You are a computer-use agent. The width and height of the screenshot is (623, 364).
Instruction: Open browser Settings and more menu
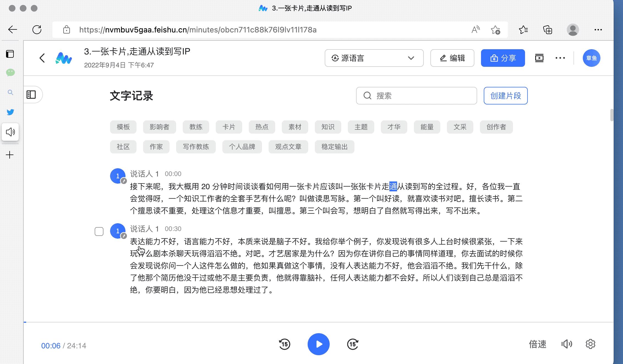pyautogui.click(x=598, y=30)
